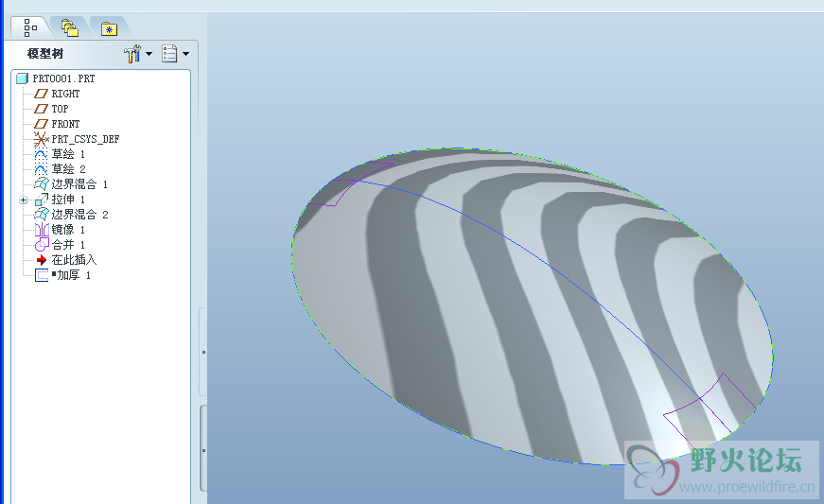Select PRT0001.PRT root node

63,78
